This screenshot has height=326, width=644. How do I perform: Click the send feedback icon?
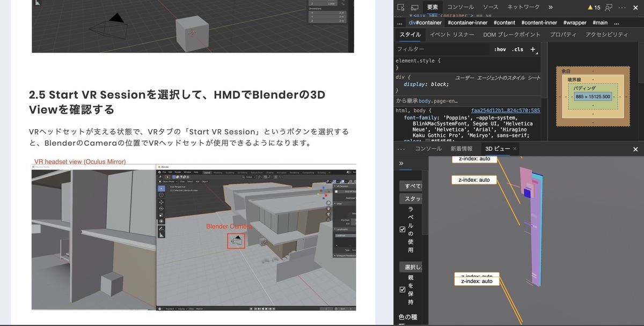pos(609,8)
